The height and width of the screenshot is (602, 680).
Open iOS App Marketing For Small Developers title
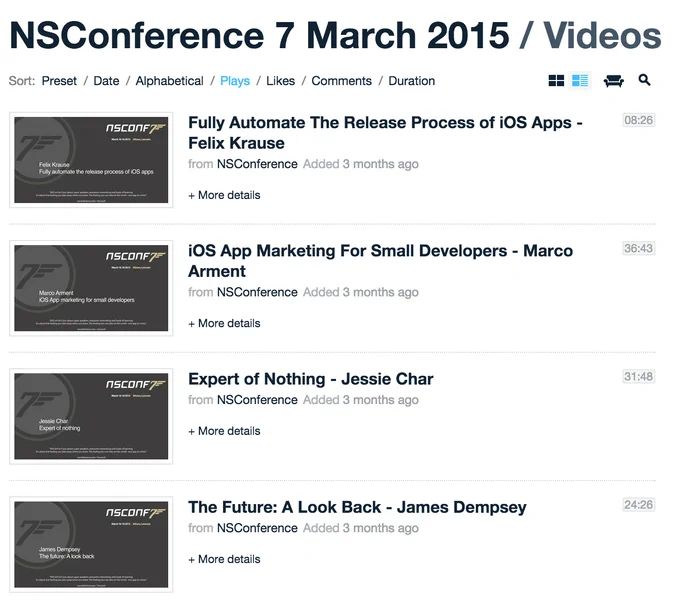380,261
